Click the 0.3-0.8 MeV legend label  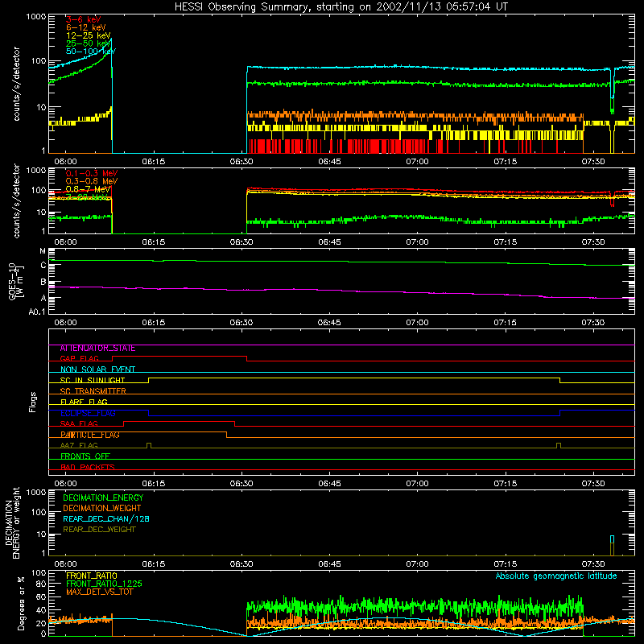pyautogui.click(x=92, y=181)
